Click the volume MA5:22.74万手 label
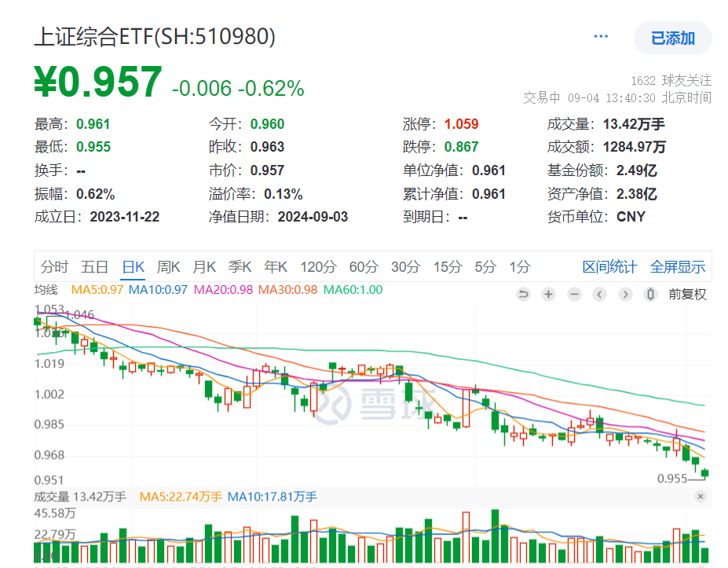Image resolution: width=728 pixels, height=568 pixels. coord(181,497)
